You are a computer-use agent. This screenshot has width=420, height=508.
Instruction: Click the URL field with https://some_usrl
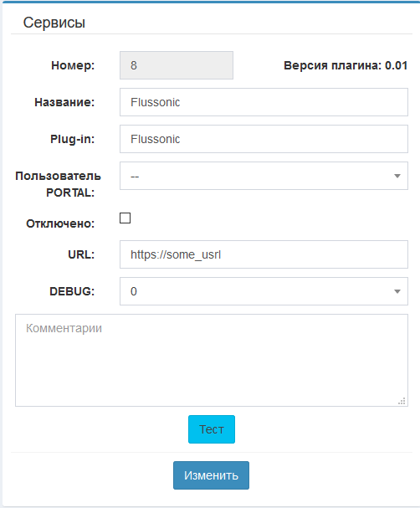[x=264, y=254]
